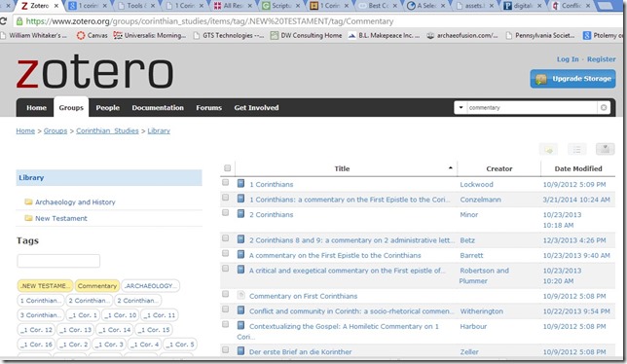Click the document icon beside Commentary on First Corinthians
Image resolution: width=627 pixels, height=364 pixels.
tap(240, 295)
